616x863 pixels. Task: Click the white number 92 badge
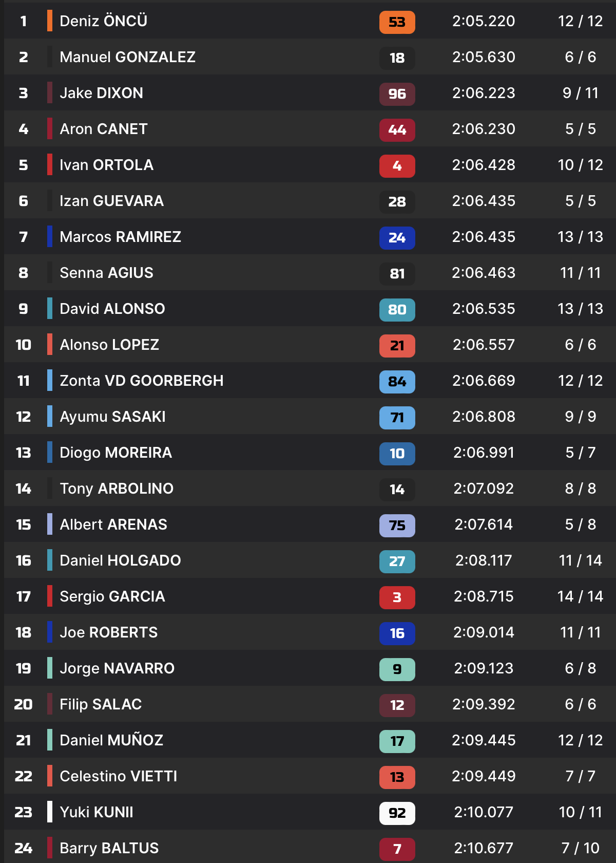(x=397, y=813)
